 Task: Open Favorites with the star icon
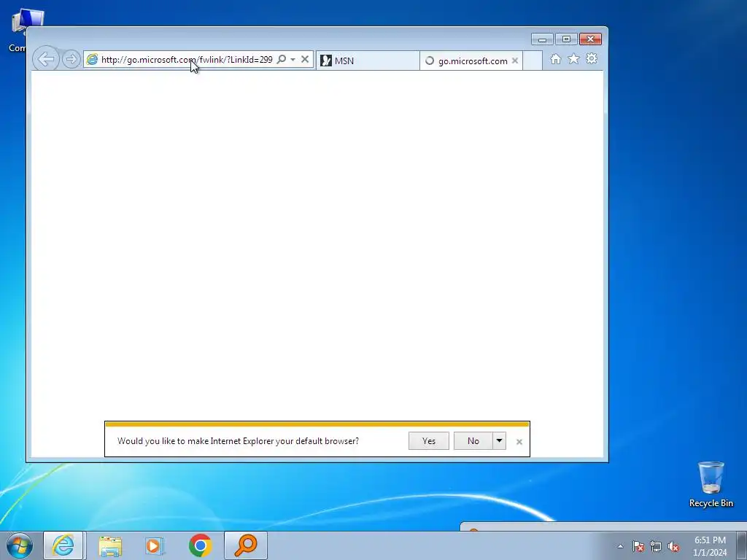[x=573, y=59]
